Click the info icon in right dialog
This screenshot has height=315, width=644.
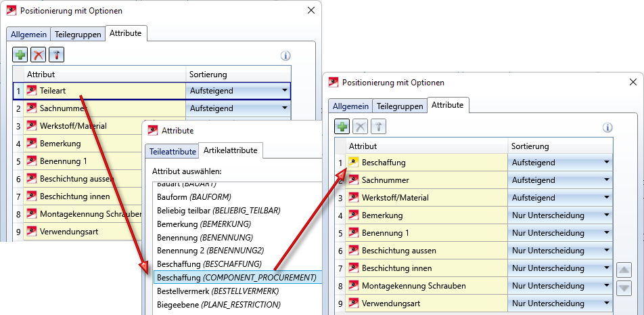coord(607,127)
